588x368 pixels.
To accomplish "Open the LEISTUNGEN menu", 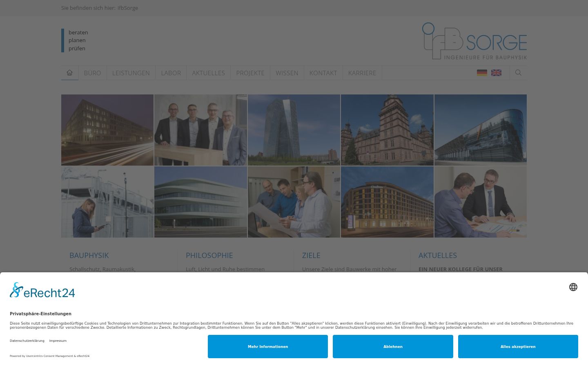I will pos(131,73).
